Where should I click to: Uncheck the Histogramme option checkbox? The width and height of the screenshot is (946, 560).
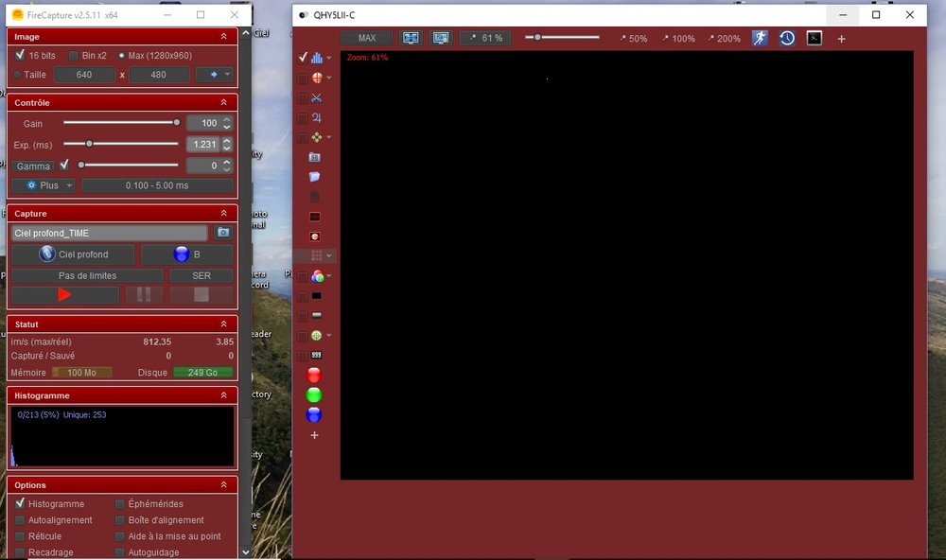20,503
